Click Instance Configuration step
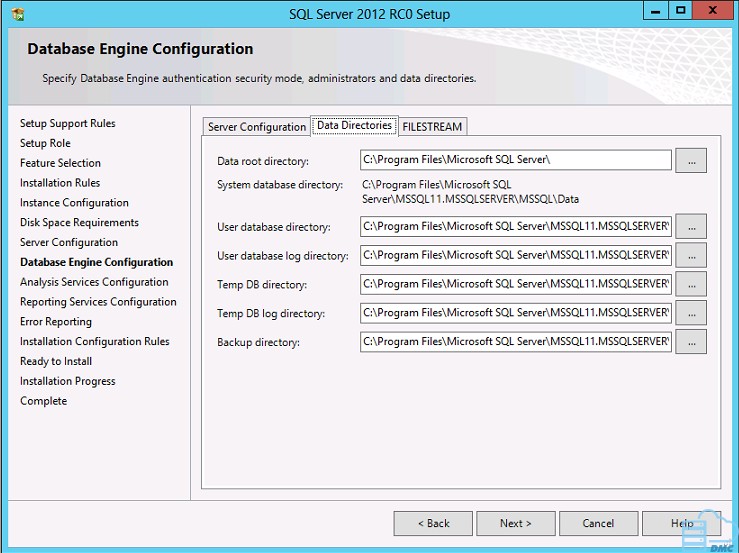 pos(74,203)
